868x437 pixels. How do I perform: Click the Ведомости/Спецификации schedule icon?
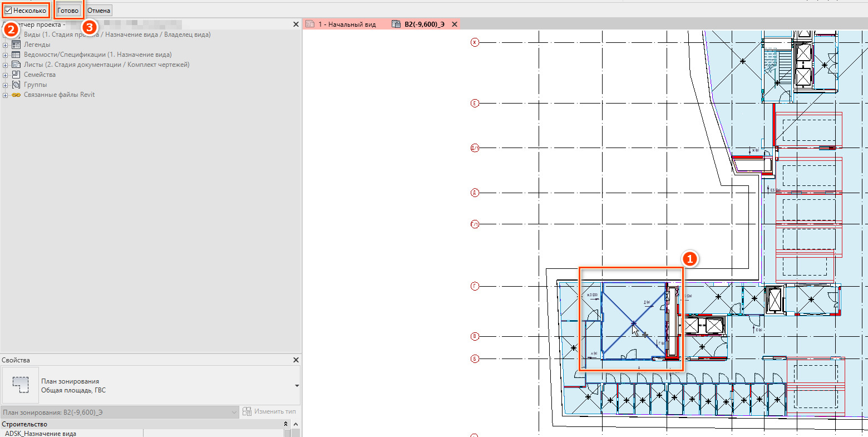point(16,55)
